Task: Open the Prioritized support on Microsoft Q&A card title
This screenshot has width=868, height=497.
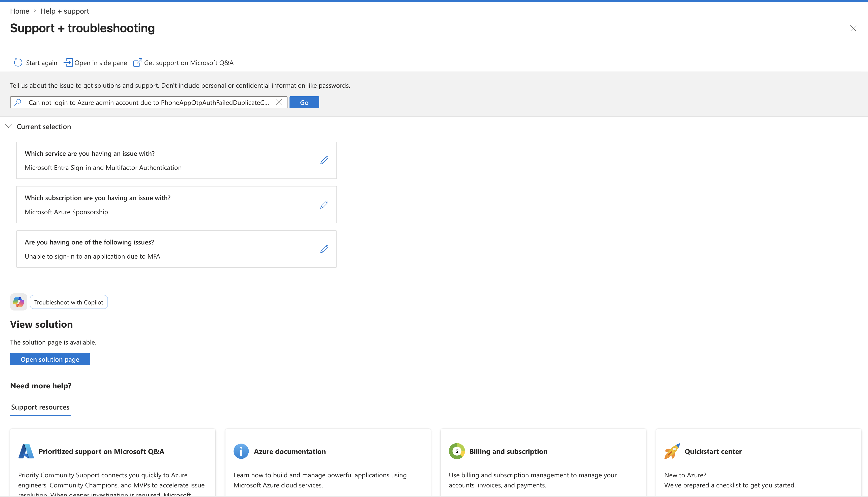Action: pyautogui.click(x=101, y=451)
